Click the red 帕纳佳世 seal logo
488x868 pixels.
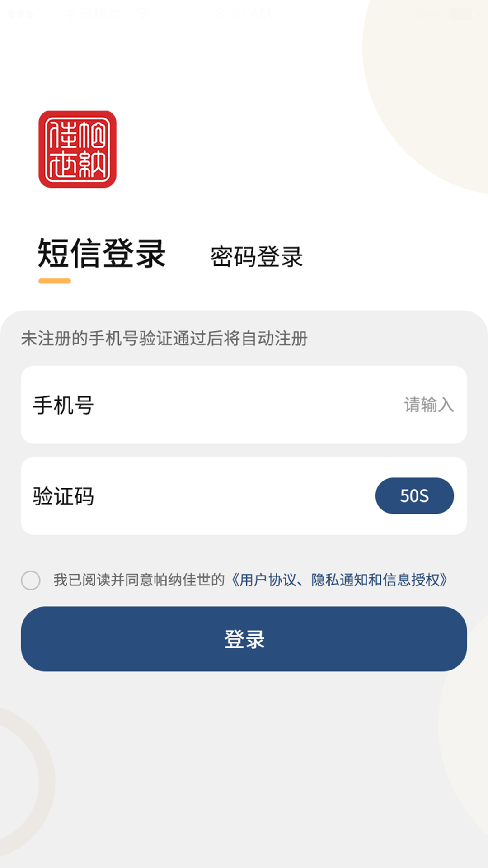[77, 149]
